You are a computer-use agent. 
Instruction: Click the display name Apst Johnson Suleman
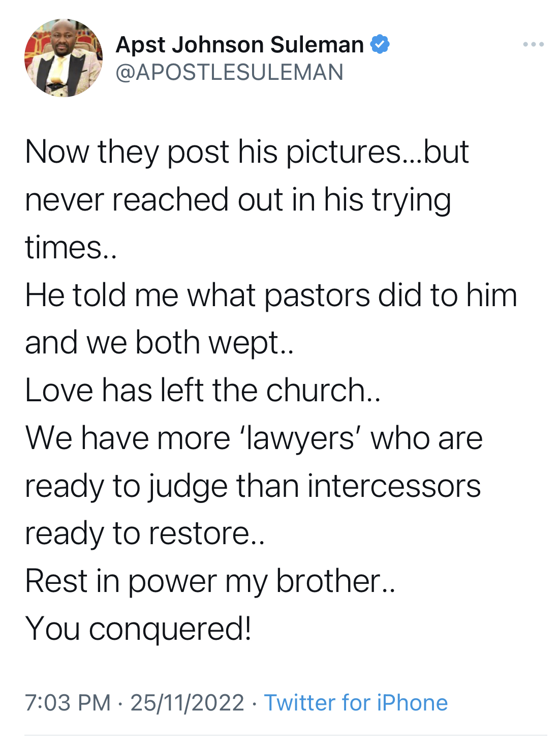tap(239, 45)
